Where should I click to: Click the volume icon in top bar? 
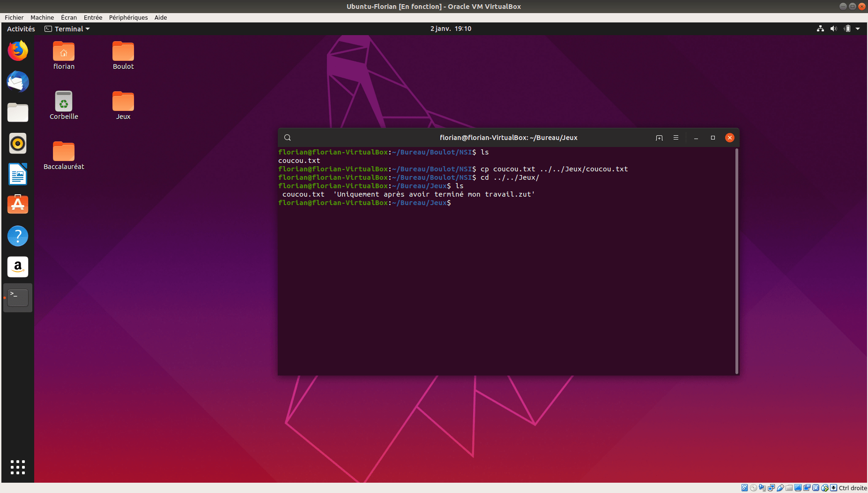(x=833, y=29)
